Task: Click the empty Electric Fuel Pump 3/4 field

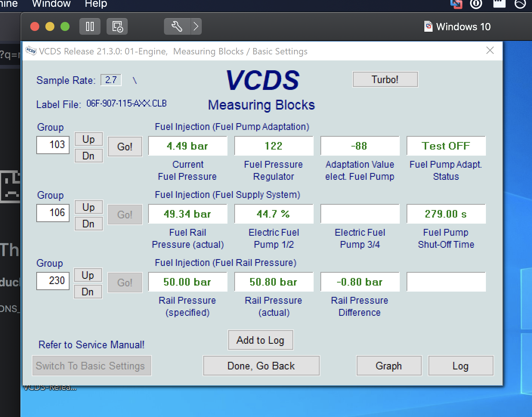Action: pos(360,214)
